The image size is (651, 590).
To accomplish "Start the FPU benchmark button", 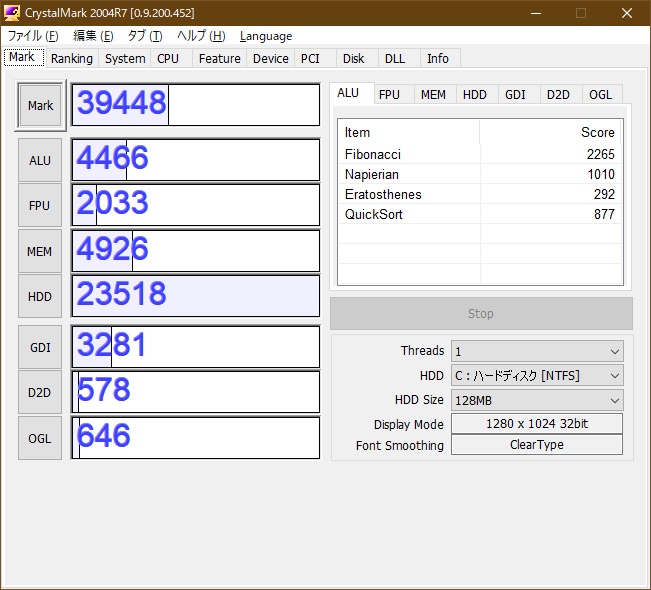I will [40, 206].
